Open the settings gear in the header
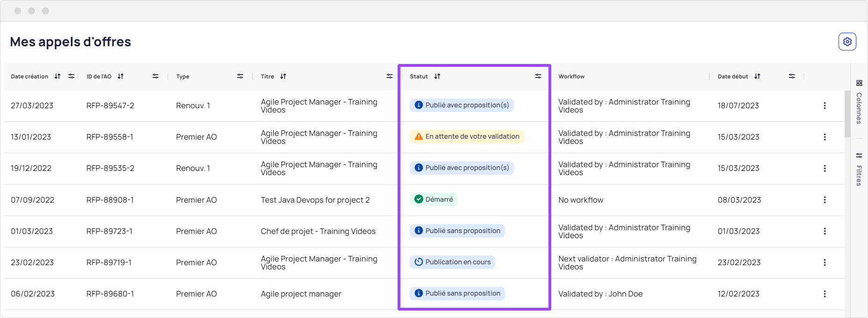Screen dimensions: 868x318 847,42
